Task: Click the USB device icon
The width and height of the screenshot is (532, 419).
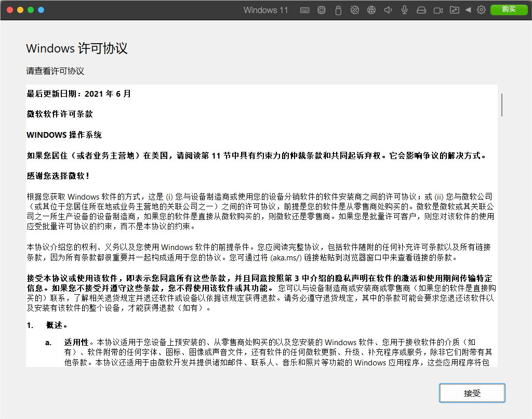Action: [x=338, y=10]
